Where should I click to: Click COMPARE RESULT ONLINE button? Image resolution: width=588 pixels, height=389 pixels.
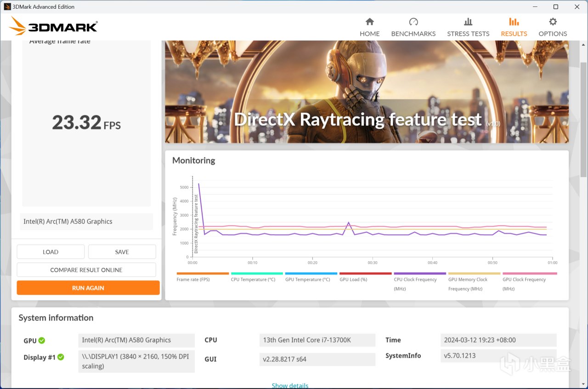tap(86, 270)
